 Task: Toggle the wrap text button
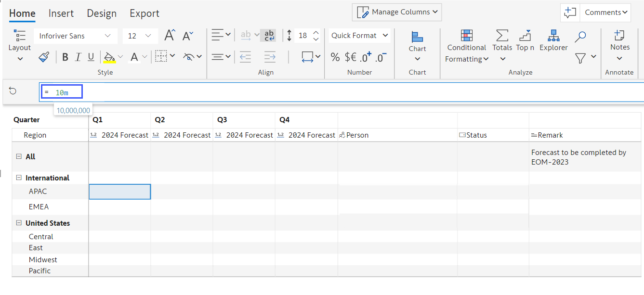[x=268, y=35]
